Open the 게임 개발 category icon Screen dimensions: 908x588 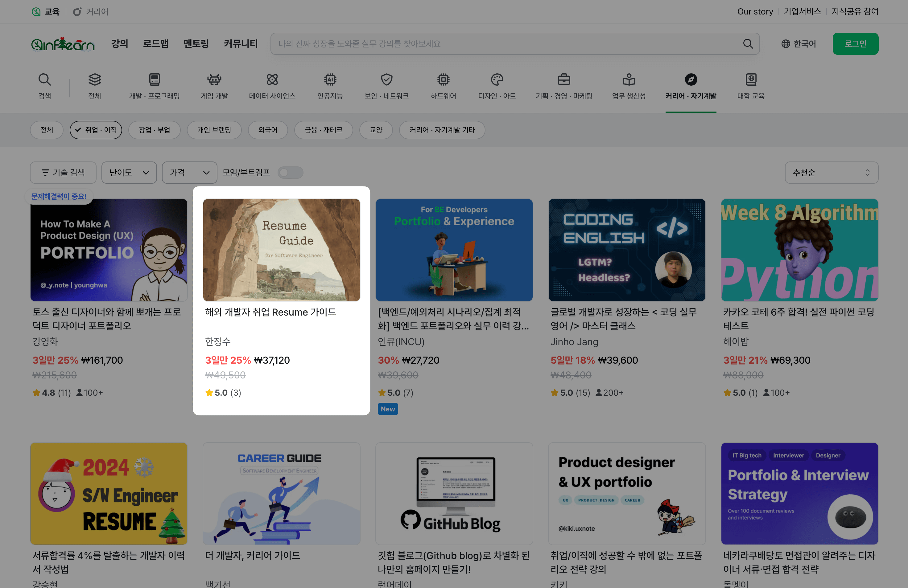pos(214,80)
